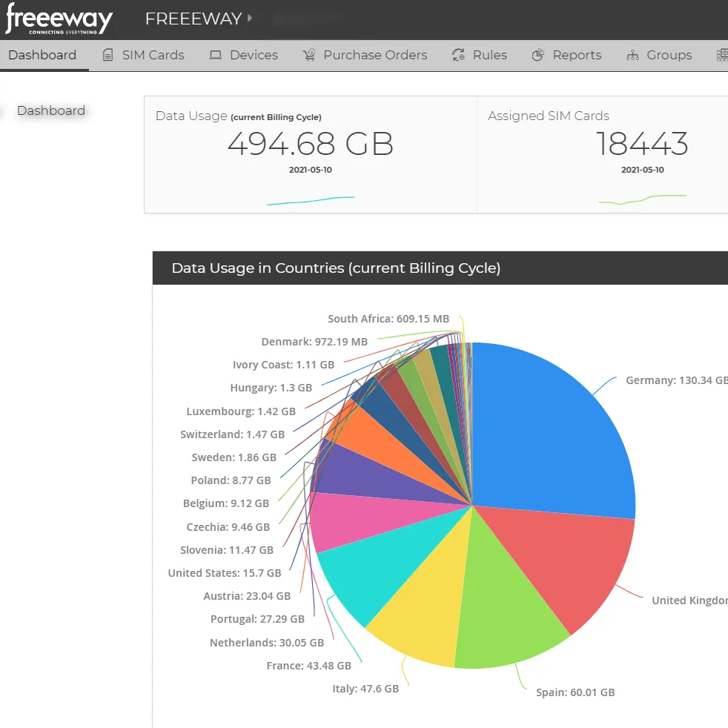Expand the Dashboard sidebar entry

pos(50,110)
